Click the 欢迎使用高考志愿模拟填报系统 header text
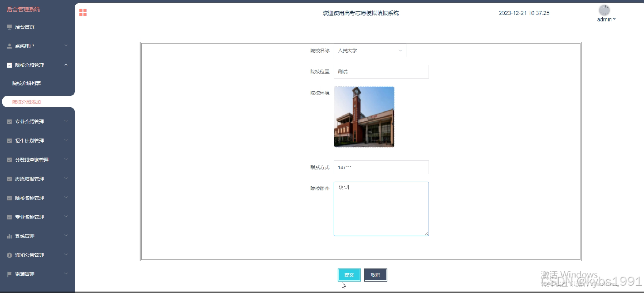Image resolution: width=644 pixels, height=293 pixels. [x=361, y=13]
